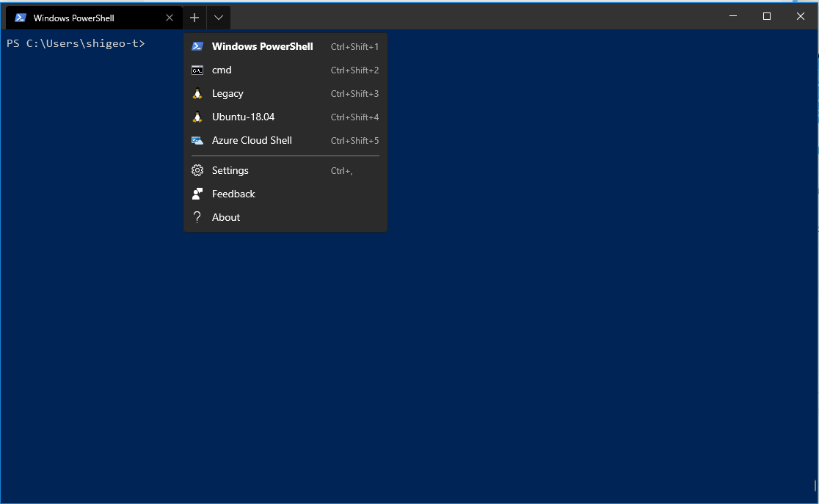819x504 pixels.
Task: Minimize the terminal window
Action: [733, 16]
